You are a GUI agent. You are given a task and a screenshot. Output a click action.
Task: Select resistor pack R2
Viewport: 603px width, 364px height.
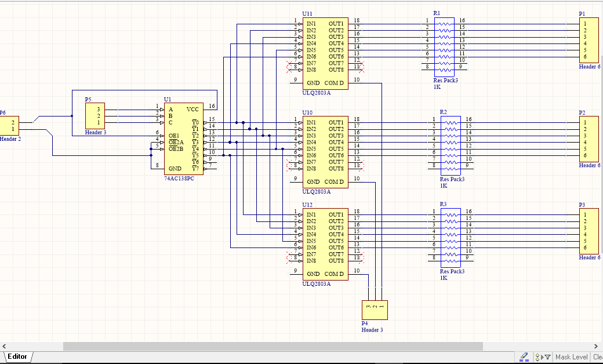point(451,145)
